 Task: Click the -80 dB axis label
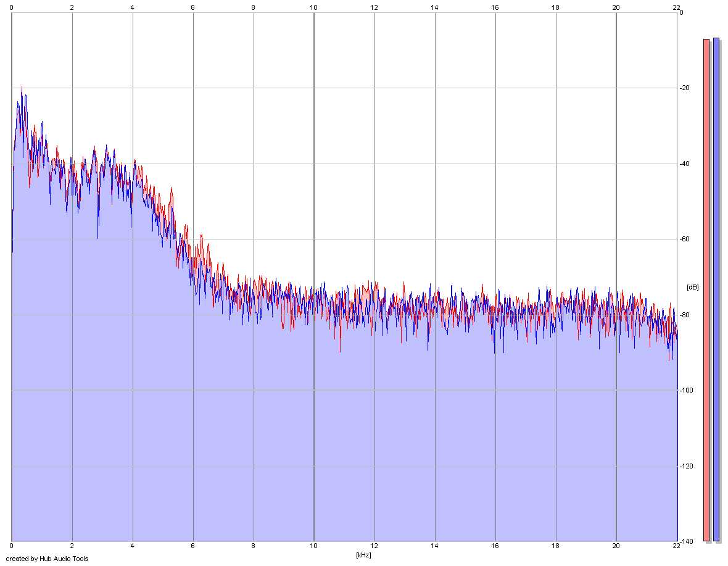pos(685,315)
